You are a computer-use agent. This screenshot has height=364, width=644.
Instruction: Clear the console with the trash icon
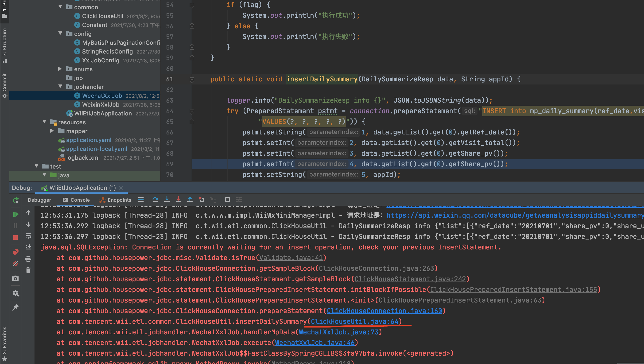pyautogui.click(x=28, y=270)
